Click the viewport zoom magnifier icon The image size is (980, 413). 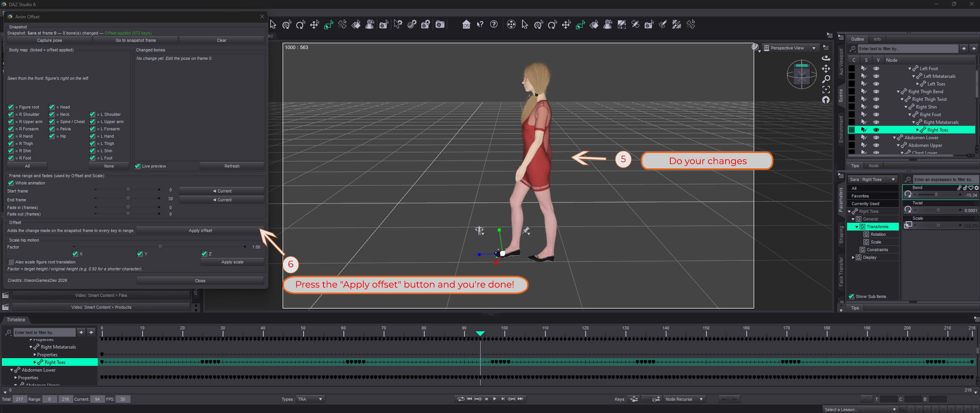pyautogui.click(x=826, y=79)
